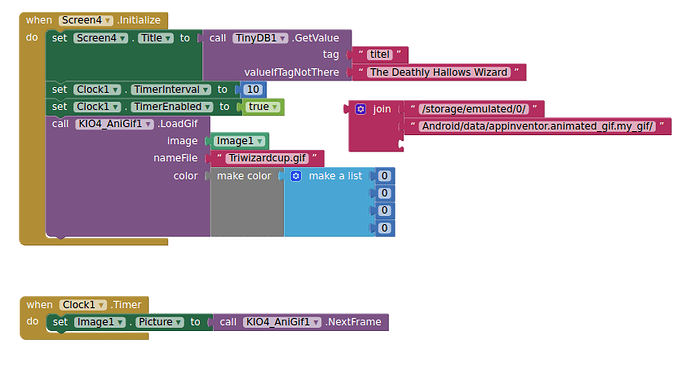Click the /storage/emulated/0/ text block
690x371 pixels.
point(473,109)
